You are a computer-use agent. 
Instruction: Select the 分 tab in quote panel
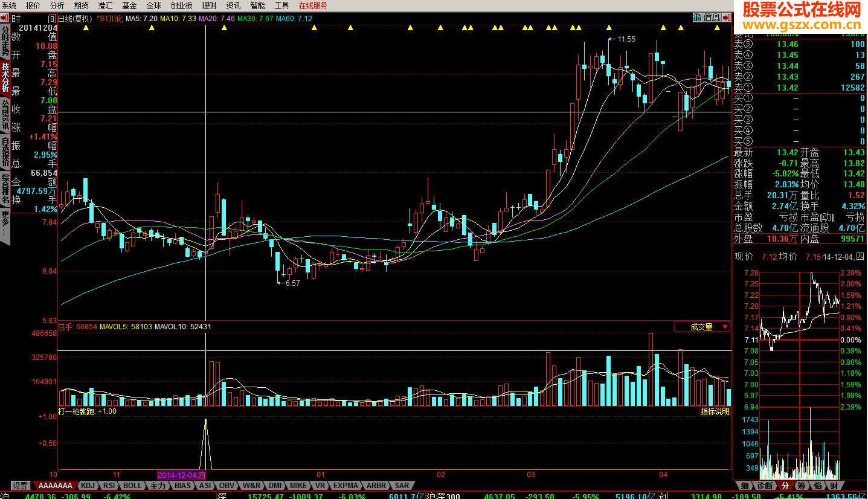[x=785, y=485]
